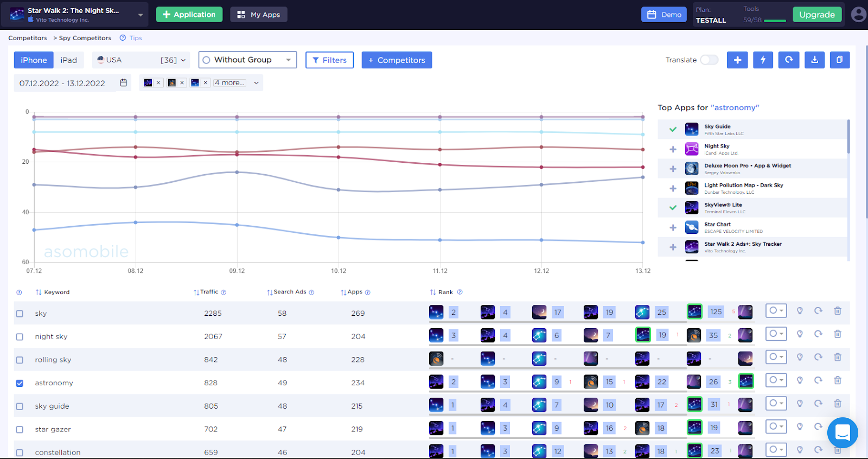Switch to the iPhone tab
868x459 pixels.
[34, 60]
